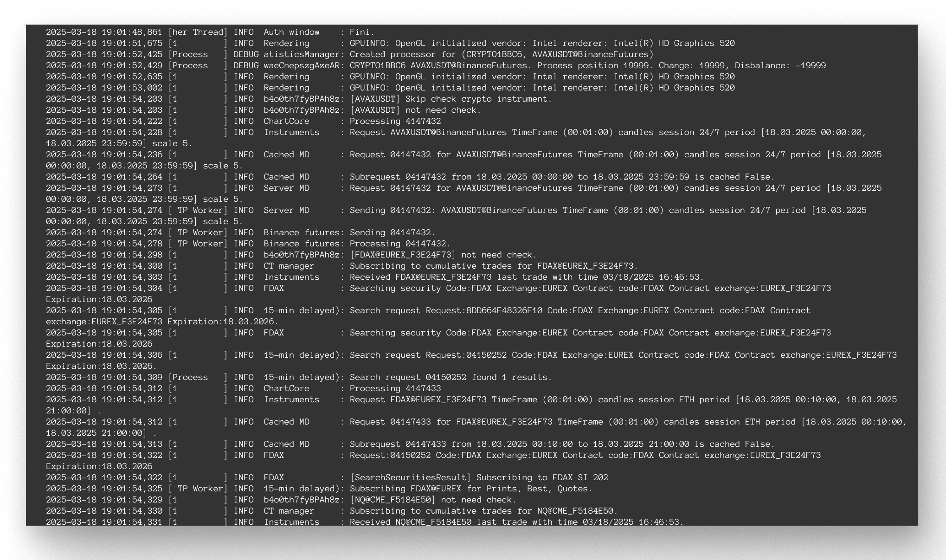Click the CT manager Subscribing cumulative trades line
The height and width of the screenshot is (560, 946).
point(418,266)
